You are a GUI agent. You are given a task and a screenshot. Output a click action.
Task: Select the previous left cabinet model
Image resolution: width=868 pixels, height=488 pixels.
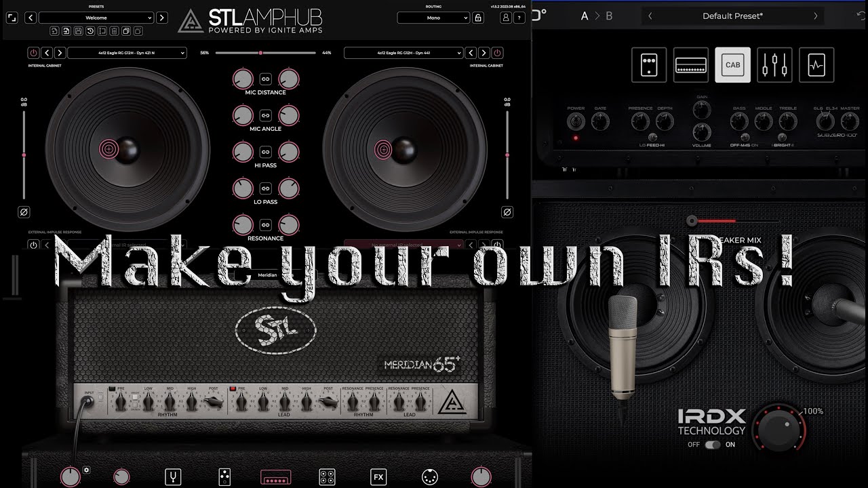46,52
